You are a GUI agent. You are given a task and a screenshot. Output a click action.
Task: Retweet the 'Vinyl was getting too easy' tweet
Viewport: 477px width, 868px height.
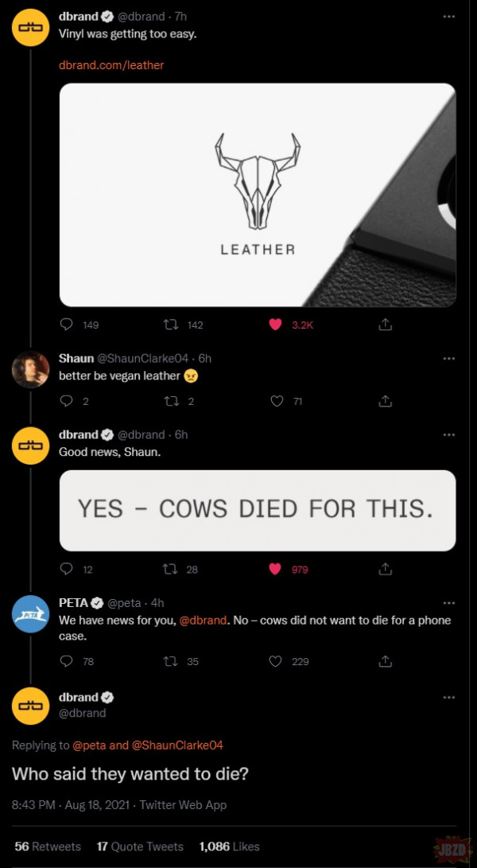click(x=169, y=325)
